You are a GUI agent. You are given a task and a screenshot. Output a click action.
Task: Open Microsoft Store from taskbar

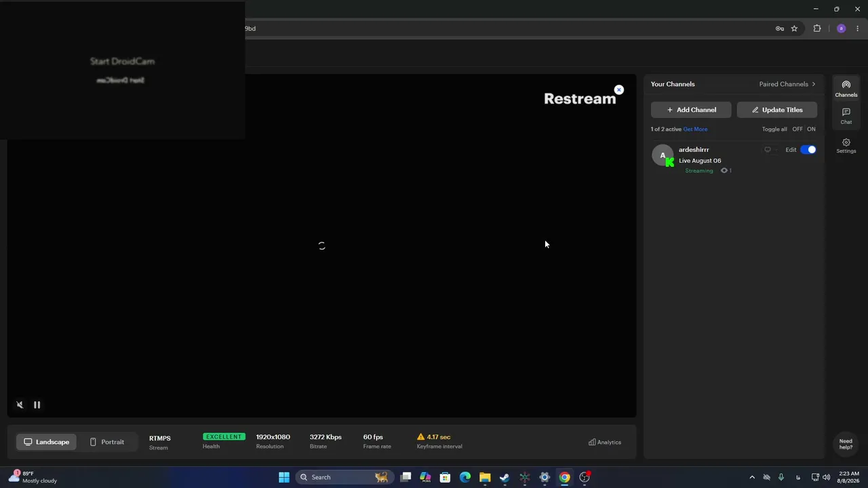click(445, 477)
